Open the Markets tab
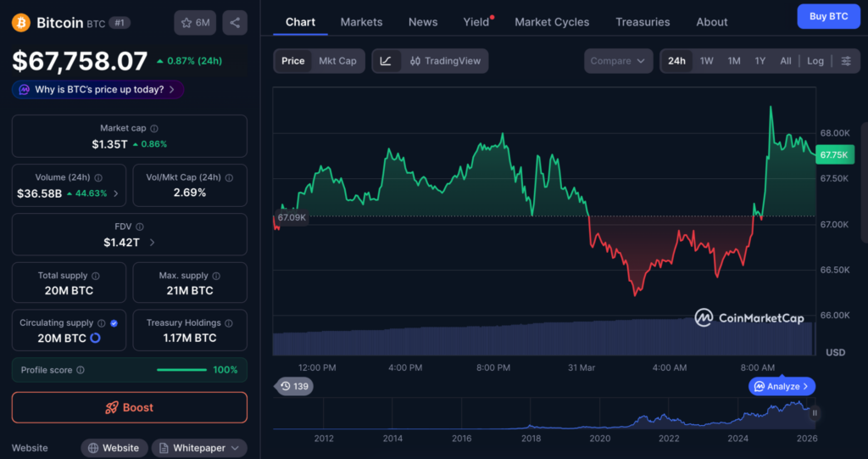 (361, 22)
